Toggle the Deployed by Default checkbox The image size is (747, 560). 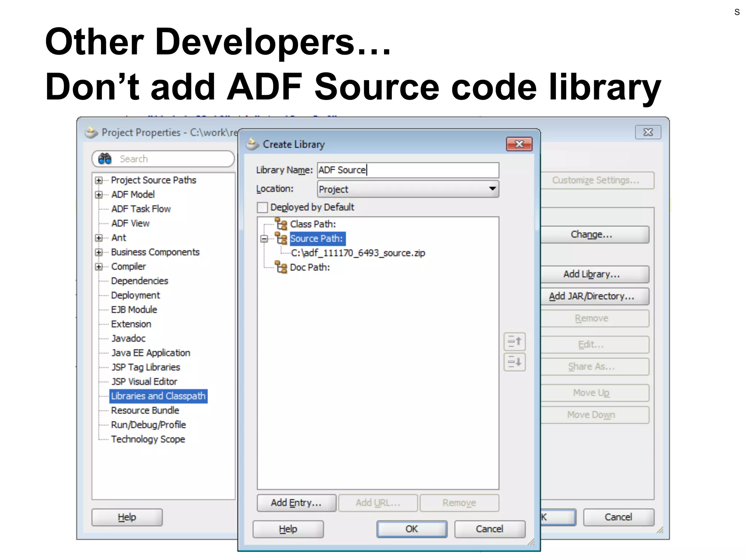(x=262, y=207)
